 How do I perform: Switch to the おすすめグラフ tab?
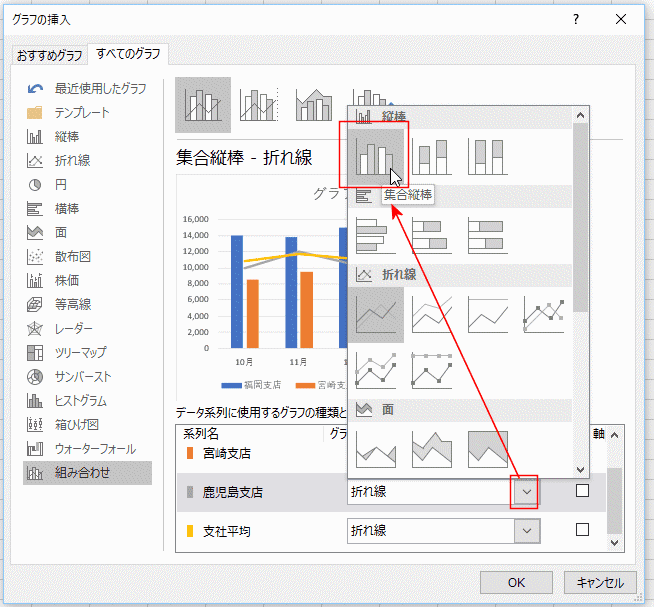[x=50, y=54]
